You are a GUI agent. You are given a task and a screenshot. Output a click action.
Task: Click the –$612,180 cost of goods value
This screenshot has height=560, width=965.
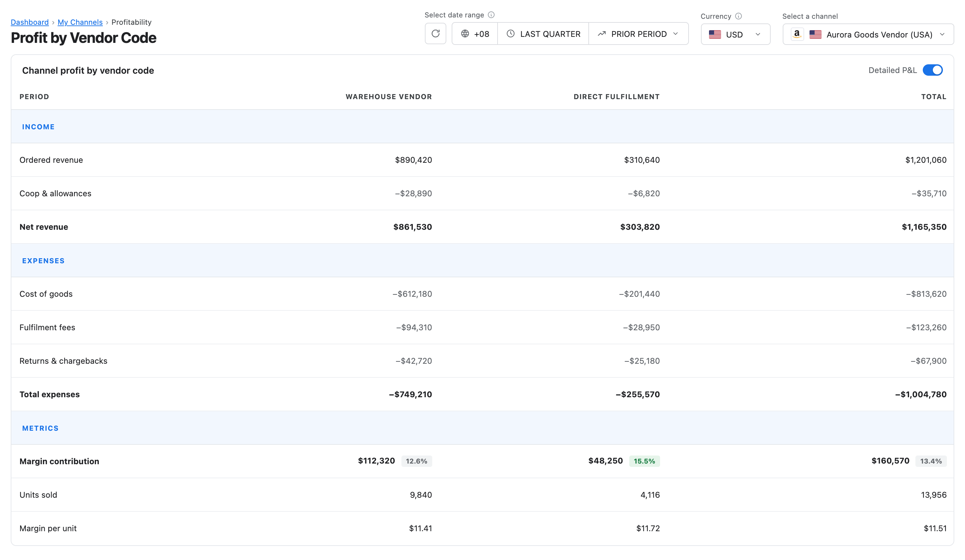pos(412,294)
